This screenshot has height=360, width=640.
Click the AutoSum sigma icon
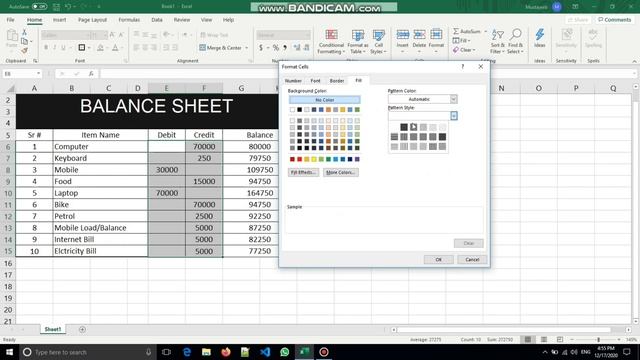(x=456, y=31)
